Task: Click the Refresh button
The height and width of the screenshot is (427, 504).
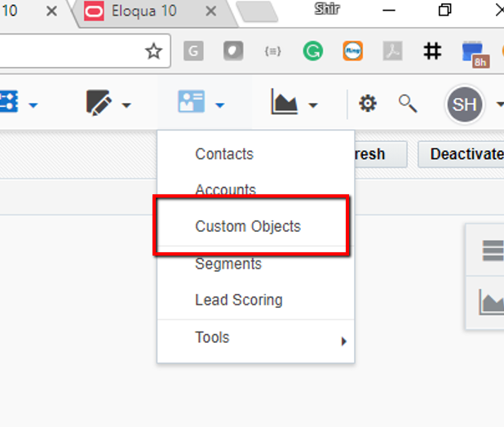Action: tap(381, 154)
